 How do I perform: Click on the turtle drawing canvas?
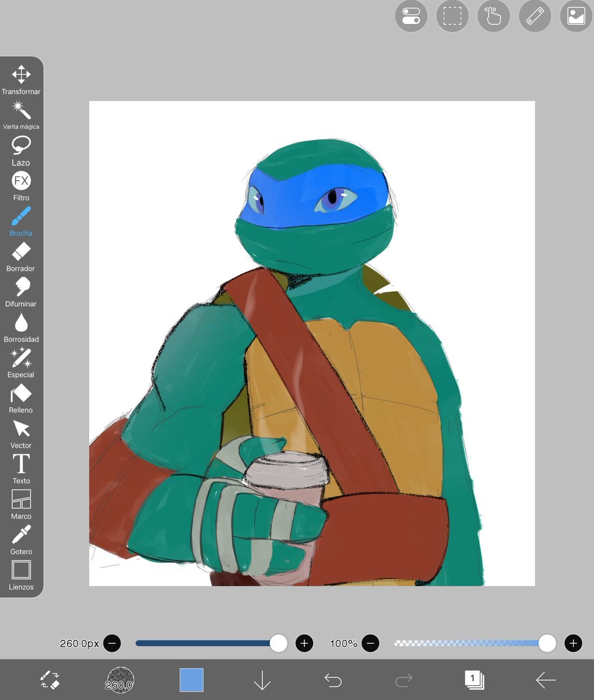(x=312, y=344)
